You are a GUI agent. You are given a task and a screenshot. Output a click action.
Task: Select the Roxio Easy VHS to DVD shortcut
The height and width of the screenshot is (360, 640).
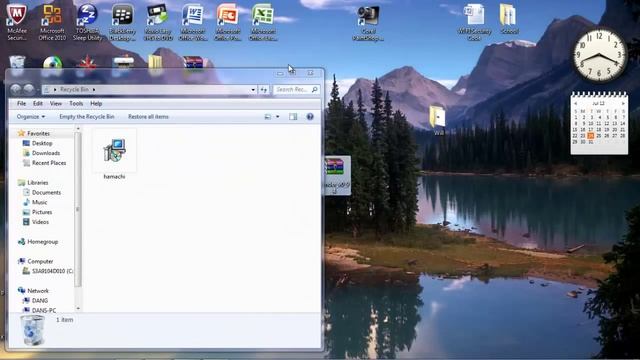[x=158, y=22]
